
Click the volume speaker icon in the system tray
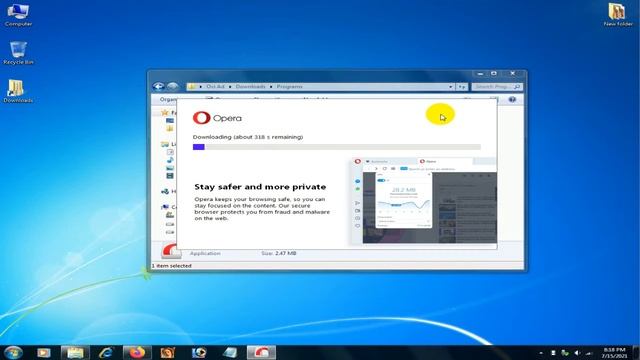tap(577, 353)
